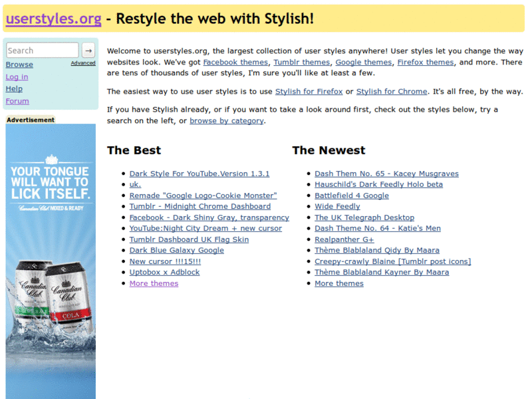The height and width of the screenshot is (399, 532).
Task: Open the Advanced search link
Action: pos(83,63)
